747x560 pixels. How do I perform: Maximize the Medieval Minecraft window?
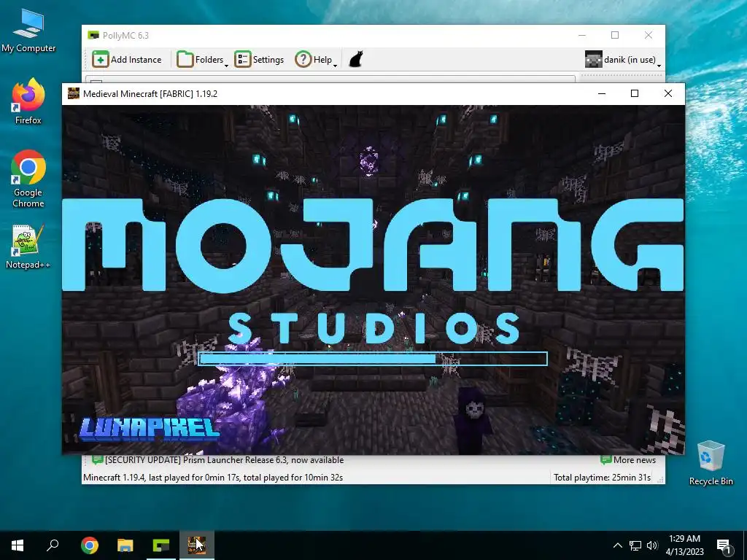635,93
